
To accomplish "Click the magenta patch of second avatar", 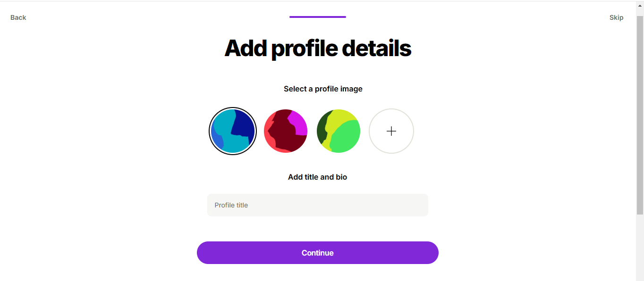I will pos(298,122).
